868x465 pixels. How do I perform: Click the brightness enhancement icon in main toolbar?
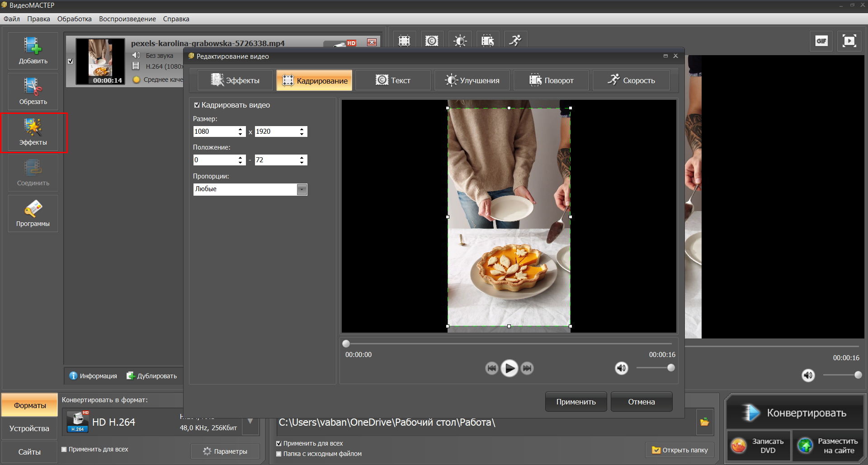click(460, 41)
